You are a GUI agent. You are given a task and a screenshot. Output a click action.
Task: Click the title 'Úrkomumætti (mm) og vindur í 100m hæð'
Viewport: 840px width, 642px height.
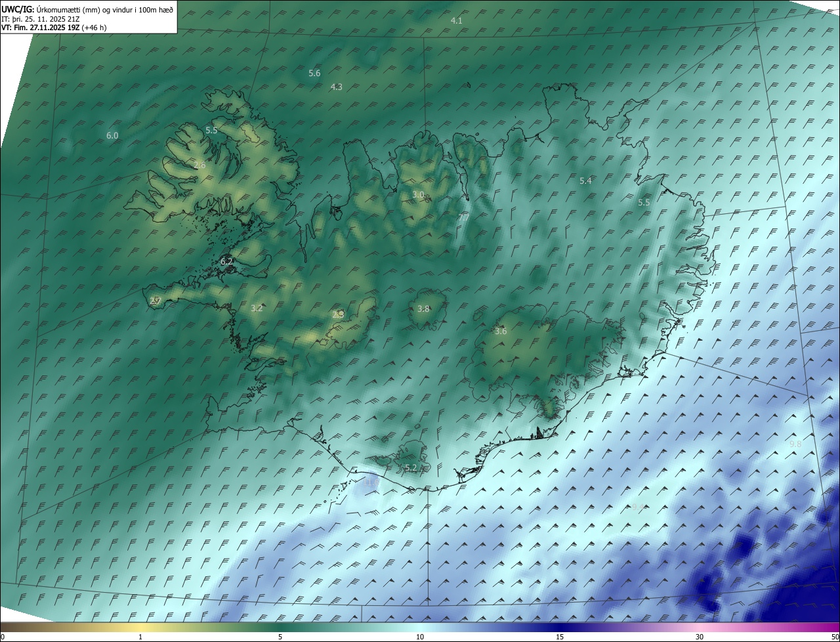[104, 9]
